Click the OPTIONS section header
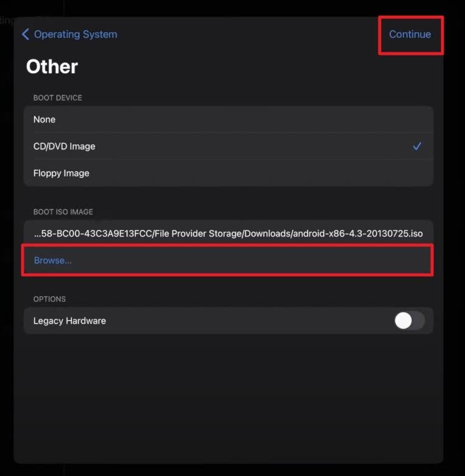465x476 pixels. (x=49, y=299)
